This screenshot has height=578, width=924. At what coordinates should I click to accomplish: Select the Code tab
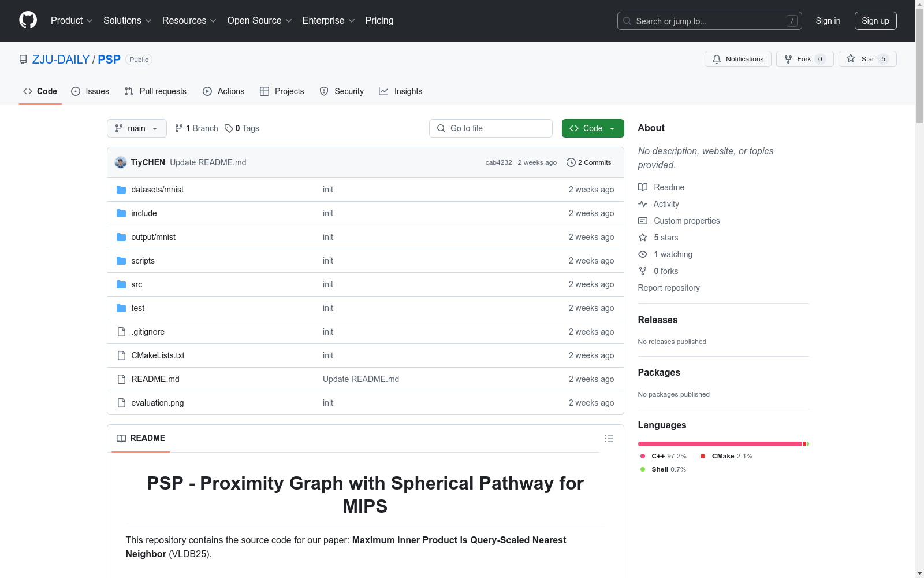(x=40, y=91)
